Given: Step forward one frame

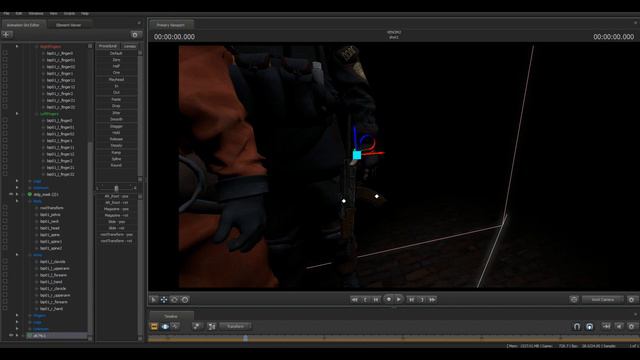Looking at the screenshot, I should pyautogui.click(x=411, y=300).
